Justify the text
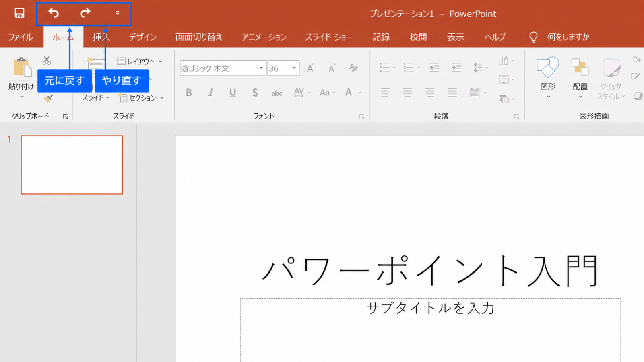Screen dimensions: 644x362 click(452, 93)
